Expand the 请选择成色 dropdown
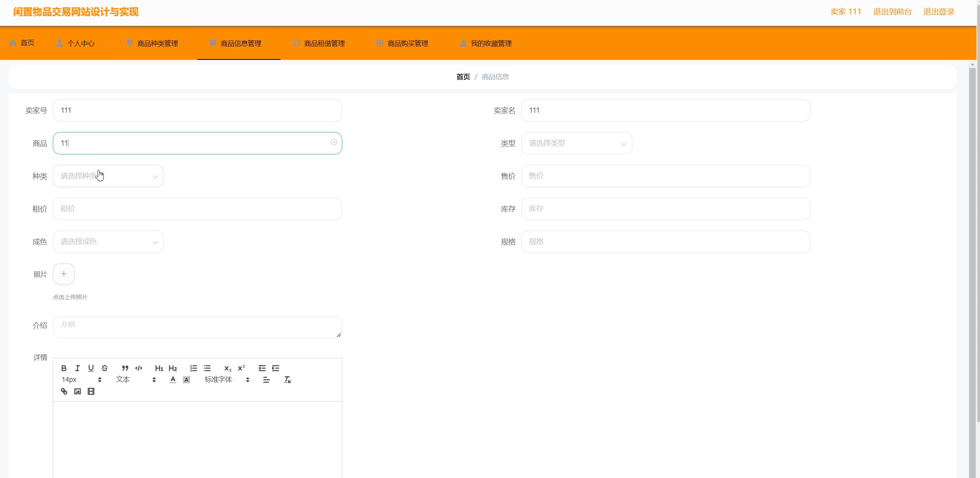Screen dimensions: 980x478 coord(108,242)
